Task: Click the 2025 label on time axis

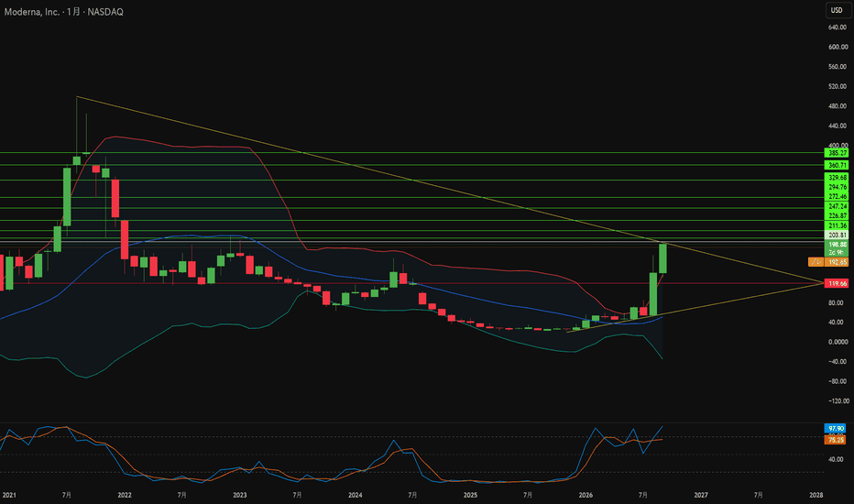Action: (470, 495)
